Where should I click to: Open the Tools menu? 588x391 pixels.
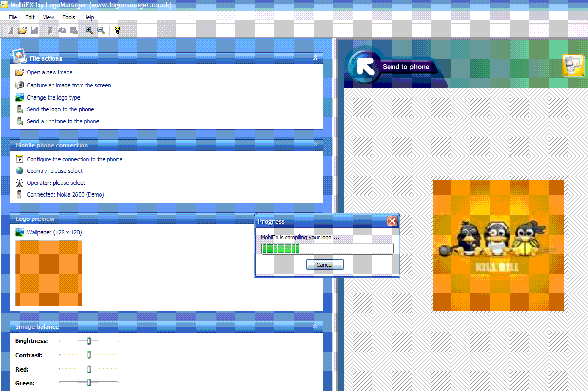click(x=69, y=17)
